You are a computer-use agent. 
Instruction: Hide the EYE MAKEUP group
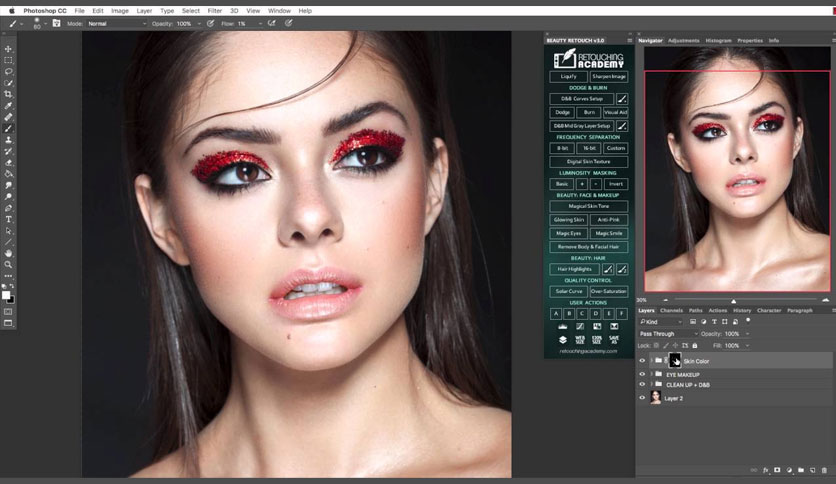[642, 374]
